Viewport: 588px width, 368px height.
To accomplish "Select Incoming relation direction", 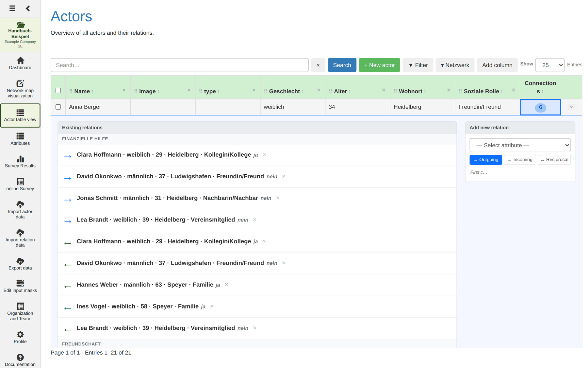I will pyautogui.click(x=520, y=160).
